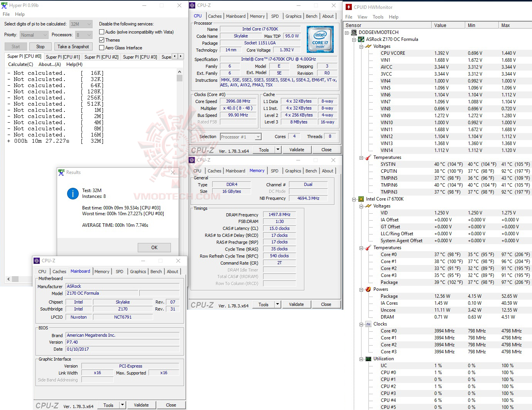
Task: Click the thermometer icon beside Temperatures under i7 6700K
Action: point(367,248)
